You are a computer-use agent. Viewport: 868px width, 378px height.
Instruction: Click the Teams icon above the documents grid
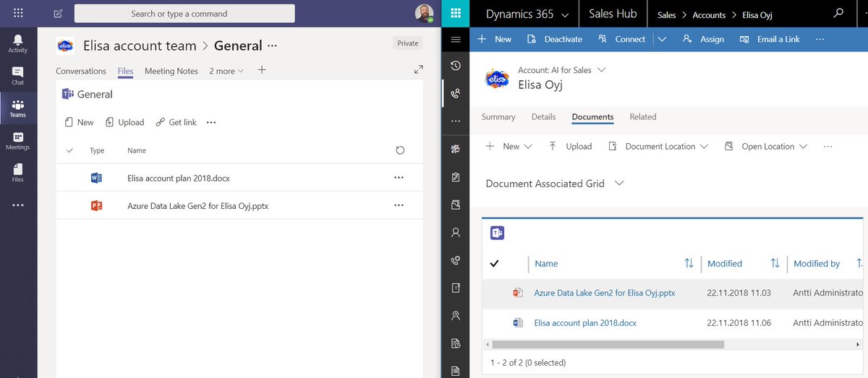pyautogui.click(x=497, y=233)
